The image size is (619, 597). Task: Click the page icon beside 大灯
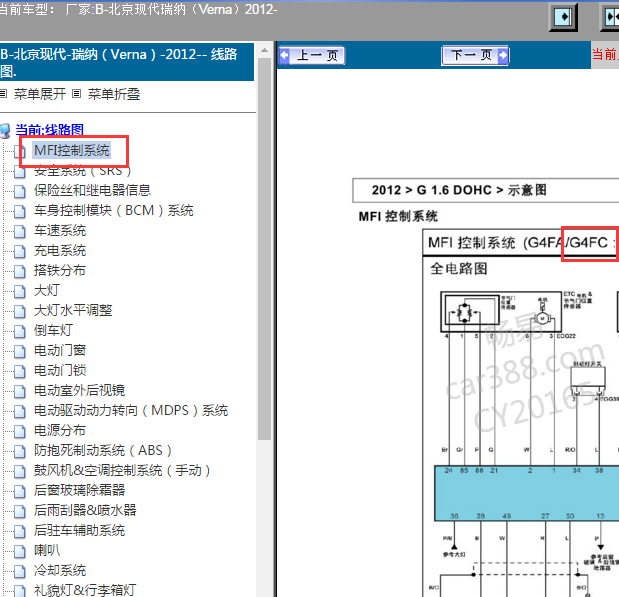pos(19,291)
